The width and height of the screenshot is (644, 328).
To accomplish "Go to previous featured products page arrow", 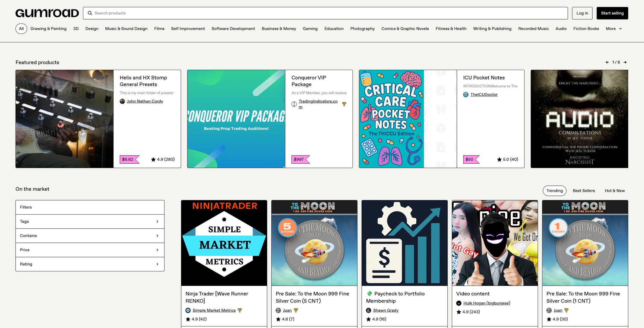I will click(x=607, y=62).
